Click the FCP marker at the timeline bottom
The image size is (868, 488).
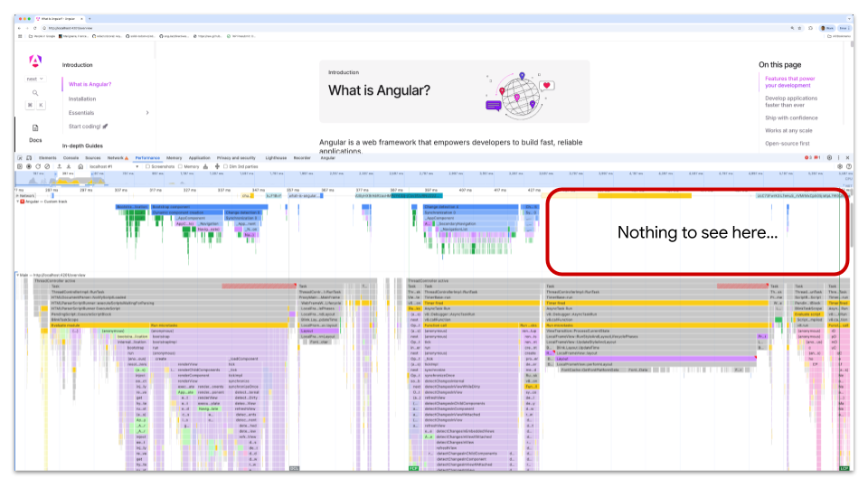pos(413,469)
